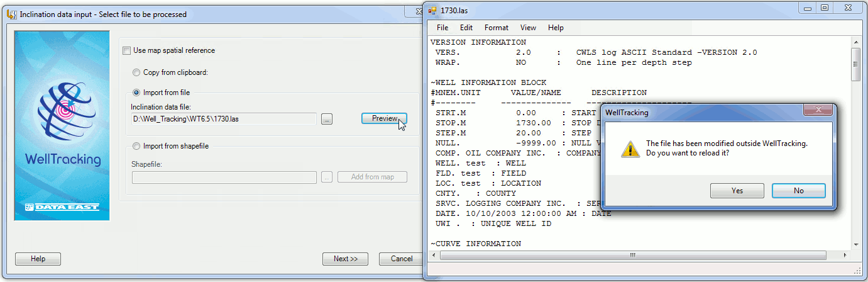Click No in WellTracking dialog
This screenshot has height=282, width=868.
point(798,191)
